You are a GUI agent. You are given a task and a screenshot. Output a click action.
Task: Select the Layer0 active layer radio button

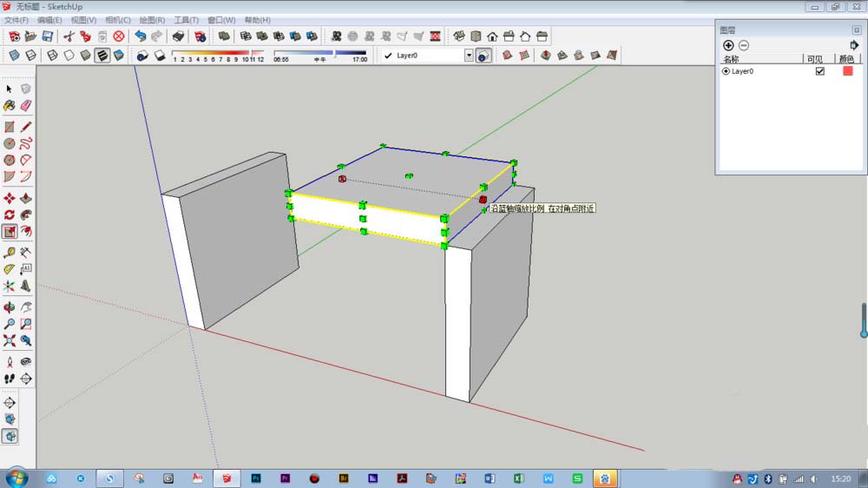point(726,71)
